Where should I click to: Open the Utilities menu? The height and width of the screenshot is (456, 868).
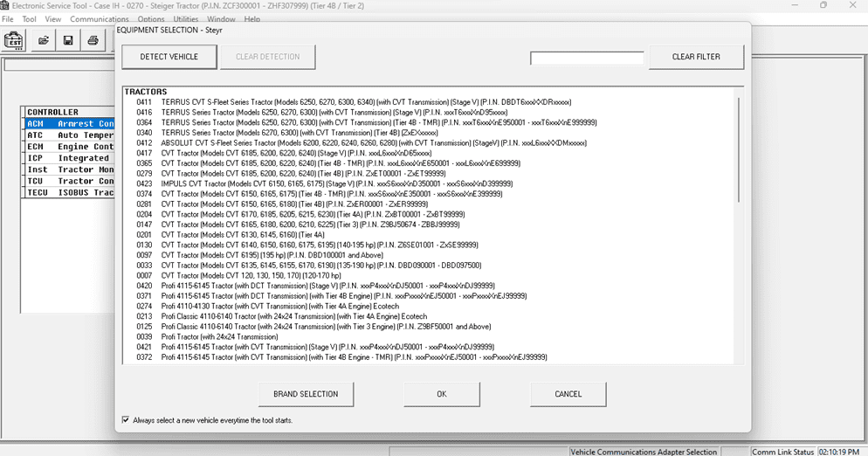pyautogui.click(x=186, y=19)
